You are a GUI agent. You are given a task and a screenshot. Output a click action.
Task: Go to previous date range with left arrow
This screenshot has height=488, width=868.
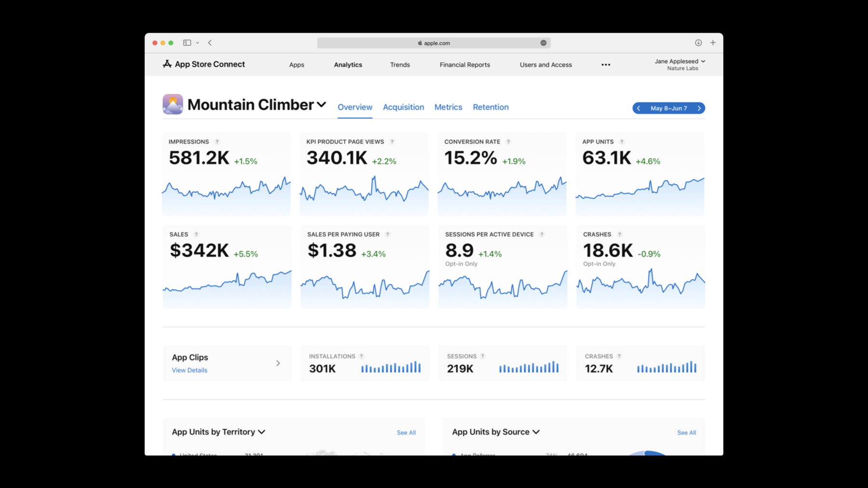(638, 108)
